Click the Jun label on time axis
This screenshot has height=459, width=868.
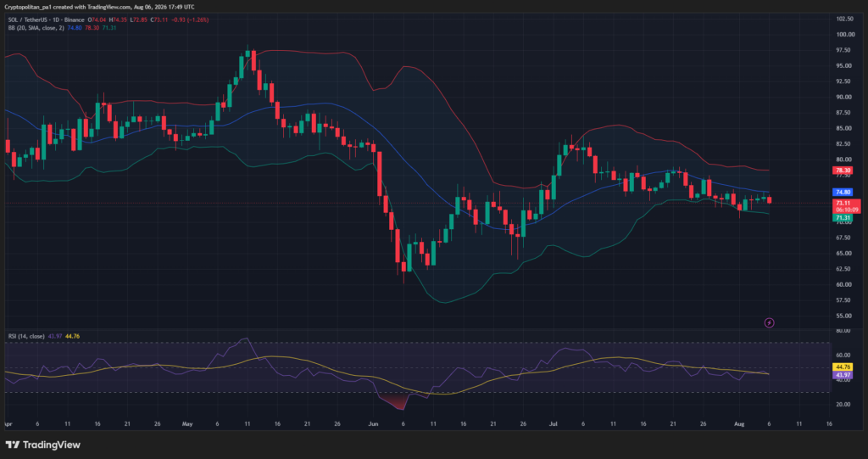373,424
